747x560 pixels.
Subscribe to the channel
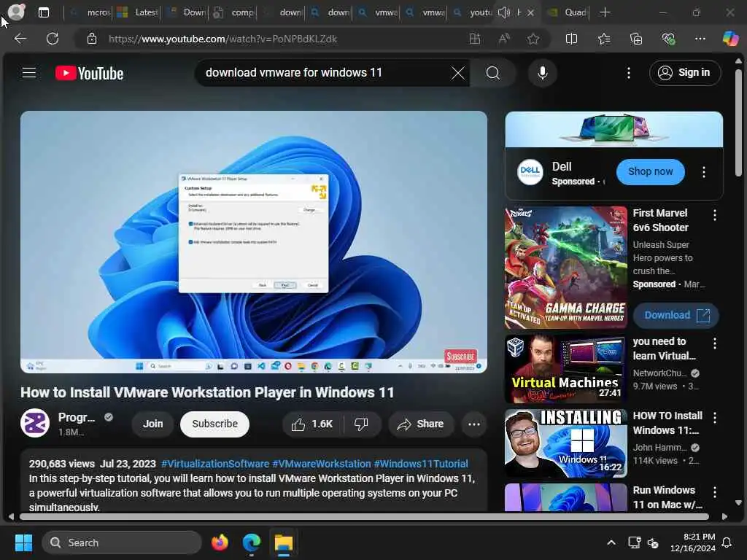(x=215, y=424)
